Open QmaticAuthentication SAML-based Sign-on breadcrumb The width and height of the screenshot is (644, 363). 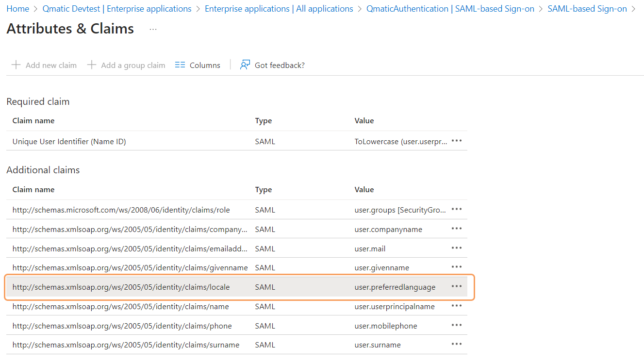click(450, 9)
